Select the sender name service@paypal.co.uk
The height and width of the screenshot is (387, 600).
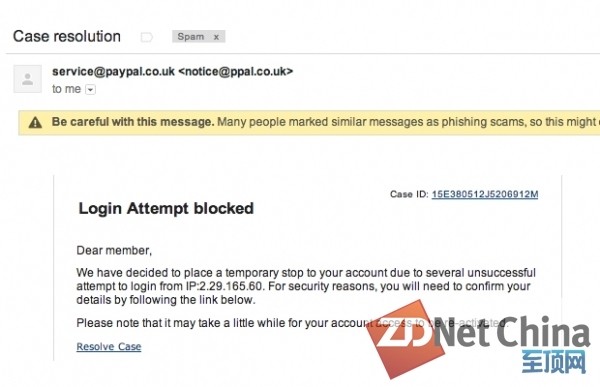[x=113, y=71]
